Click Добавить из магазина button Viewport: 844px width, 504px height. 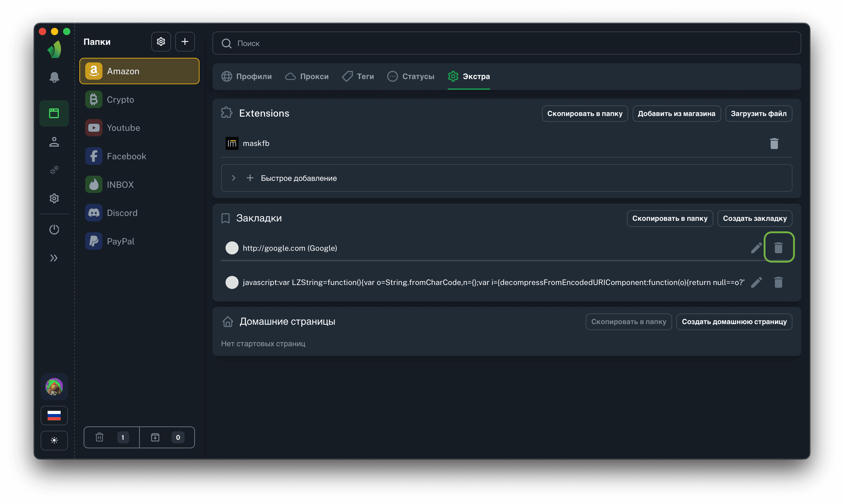[x=676, y=114]
